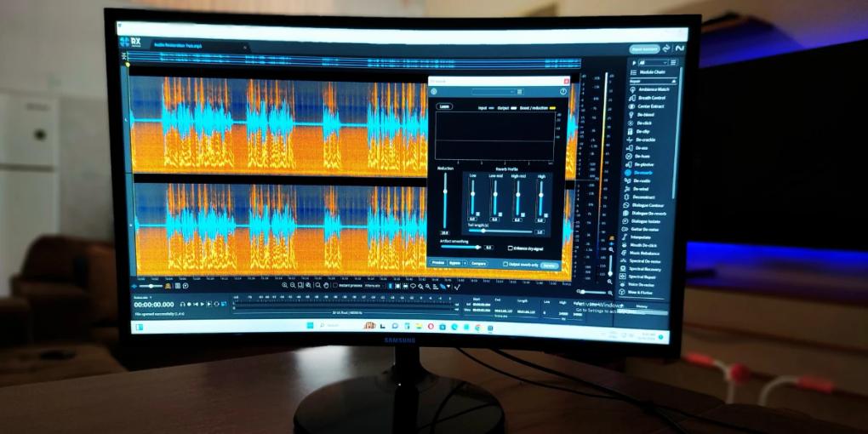Click the Render button
The height and width of the screenshot is (434, 868).
(x=551, y=266)
